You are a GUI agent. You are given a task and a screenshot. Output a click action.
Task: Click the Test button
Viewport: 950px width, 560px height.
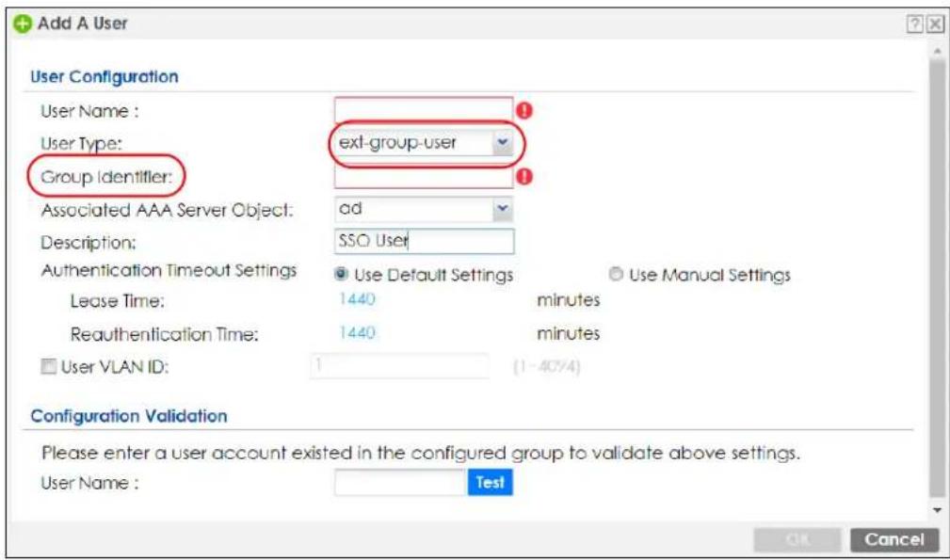(x=491, y=483)
